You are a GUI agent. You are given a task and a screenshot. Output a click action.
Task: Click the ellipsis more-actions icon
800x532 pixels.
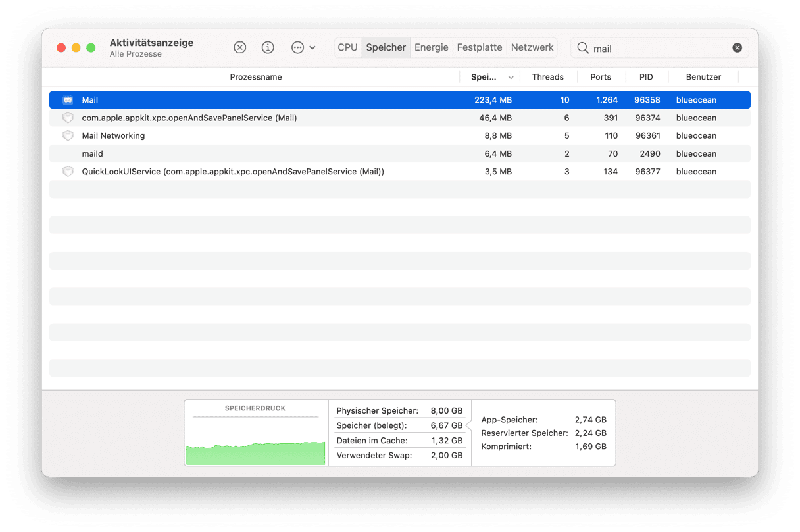[297, 47]
